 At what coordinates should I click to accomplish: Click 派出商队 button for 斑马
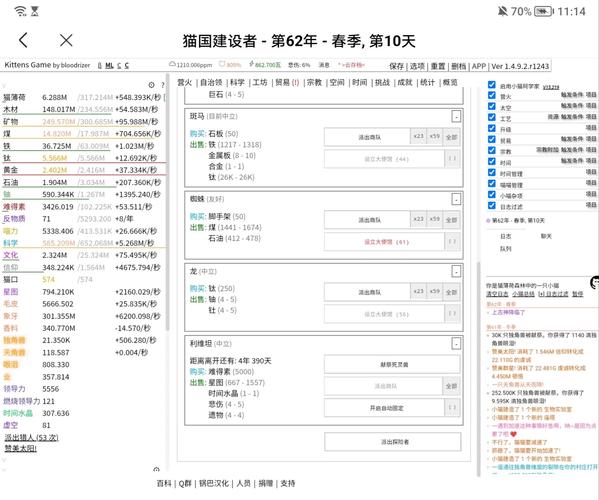pyautogui.click(x=367, y=137)
